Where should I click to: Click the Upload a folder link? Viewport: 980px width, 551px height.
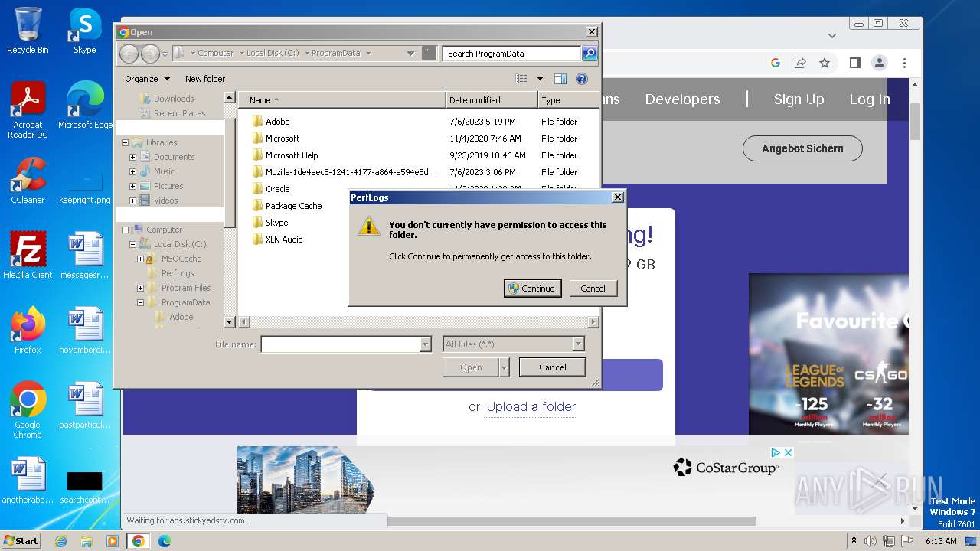point(531,406)
